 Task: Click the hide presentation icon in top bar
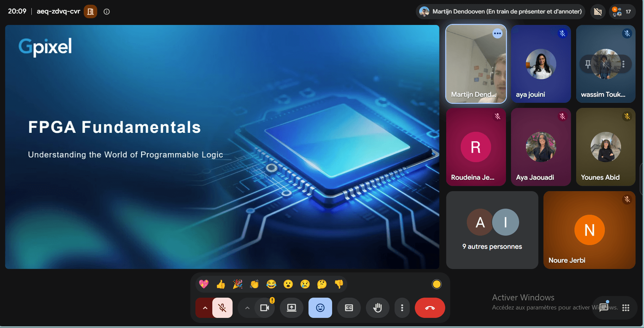coord(598,11)
